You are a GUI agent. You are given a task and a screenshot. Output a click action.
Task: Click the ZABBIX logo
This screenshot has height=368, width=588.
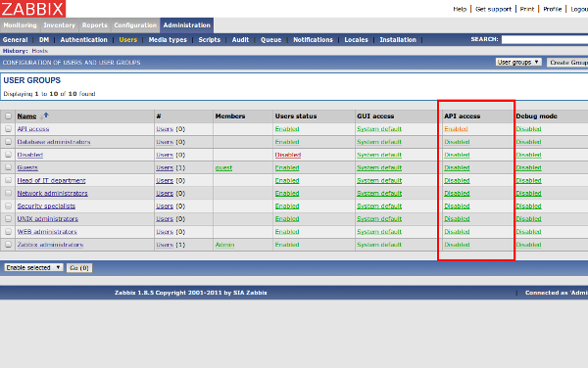coord(32,9)
